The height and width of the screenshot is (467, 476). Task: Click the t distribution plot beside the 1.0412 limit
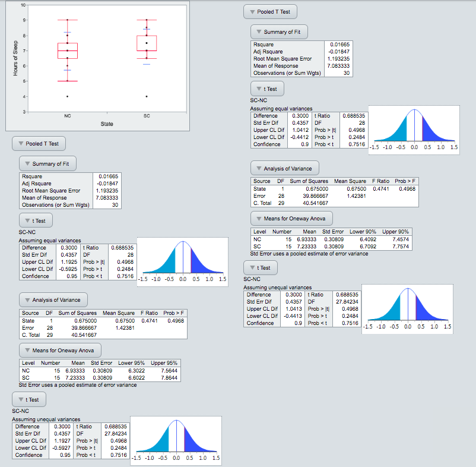click(x=414, y=130)
